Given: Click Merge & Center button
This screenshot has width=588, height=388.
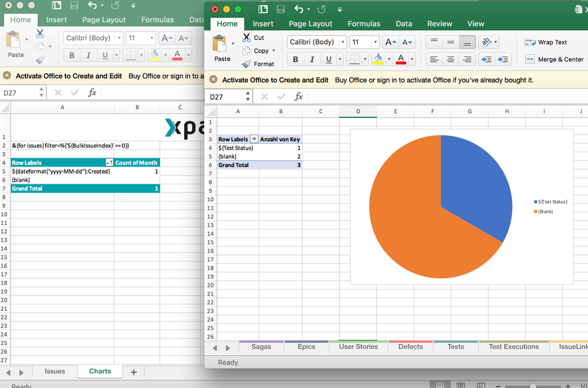Looking at the screenshot, I should (554, 59).
